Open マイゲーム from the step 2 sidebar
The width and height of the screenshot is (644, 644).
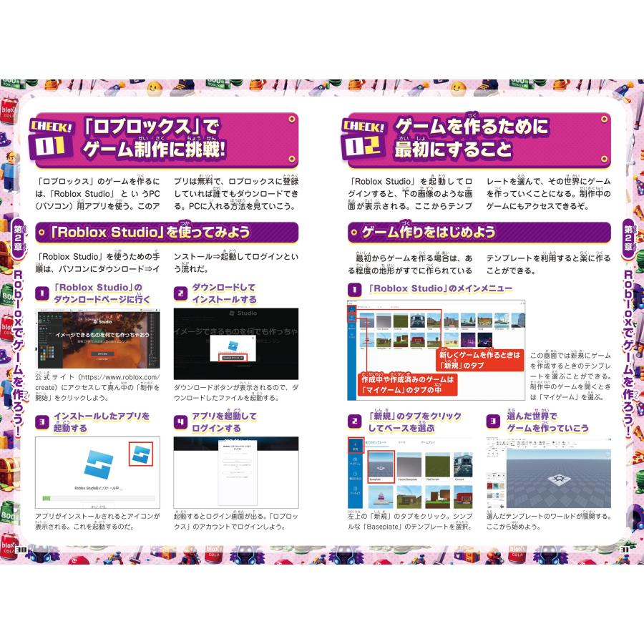(355, 461)
